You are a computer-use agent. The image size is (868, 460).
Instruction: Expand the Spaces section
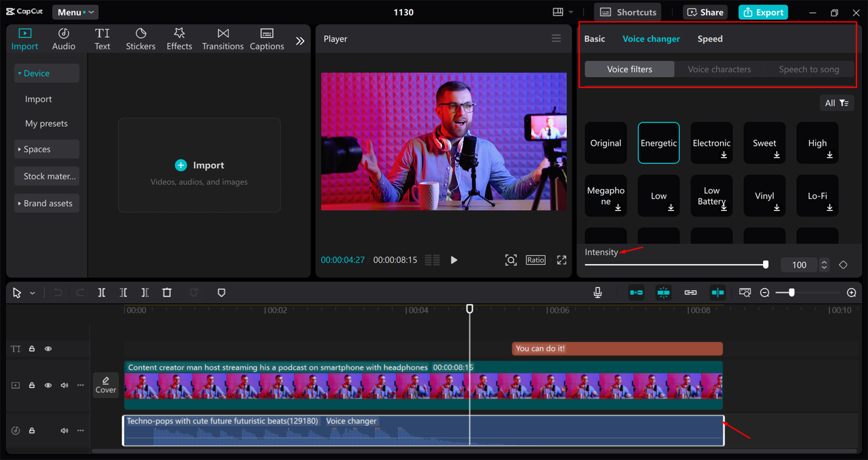point(47,149)
